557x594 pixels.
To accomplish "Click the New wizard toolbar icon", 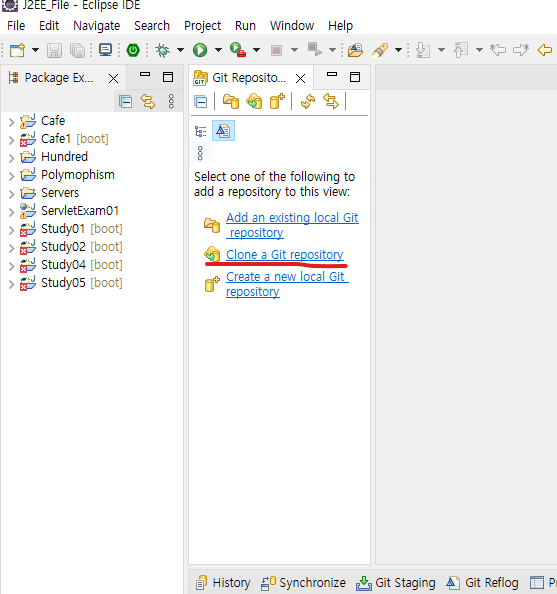I will (17, 50).
